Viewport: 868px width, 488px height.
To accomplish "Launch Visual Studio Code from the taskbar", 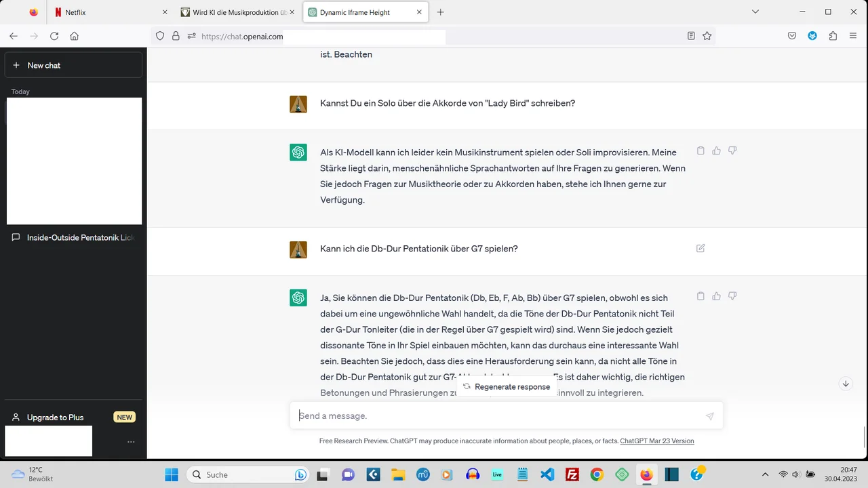I will point(547,474).
